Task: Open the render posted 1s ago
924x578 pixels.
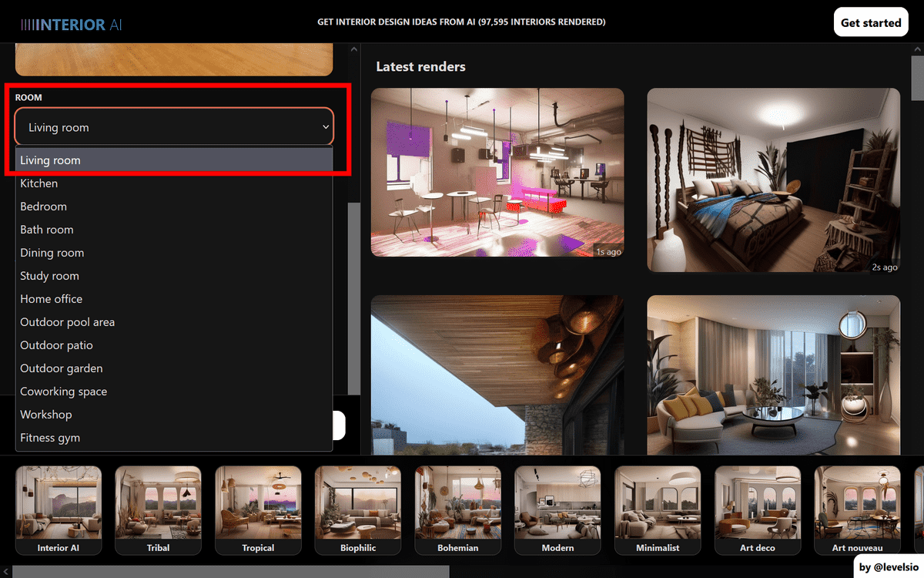Action: click(x=497, y=172)
